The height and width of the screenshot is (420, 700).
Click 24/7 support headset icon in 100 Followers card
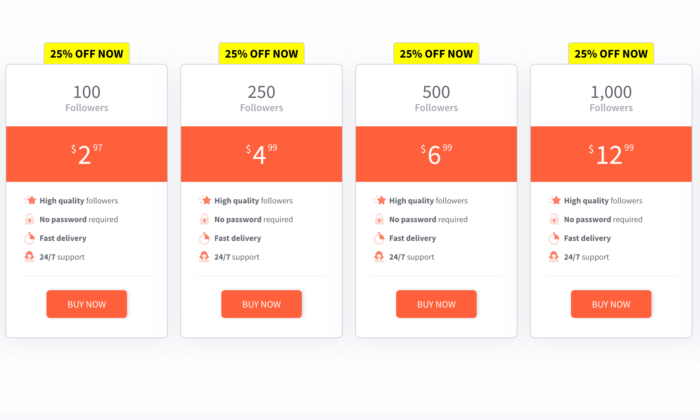pyautogui.click(x=29, y=257)
